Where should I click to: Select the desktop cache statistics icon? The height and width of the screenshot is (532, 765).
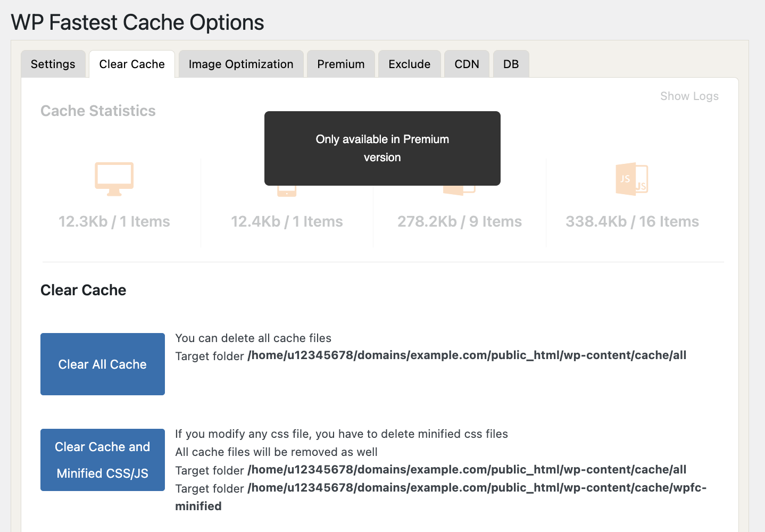point(114,178)
